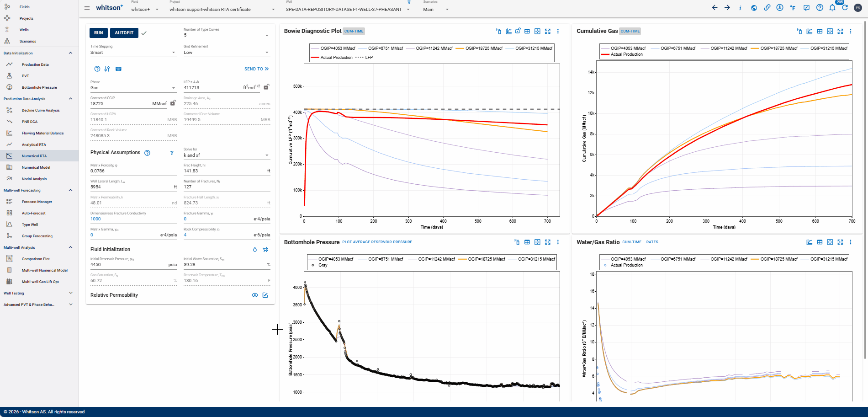This screenshot has height=417, width=868.
Task: Click the download icon in top bar
Action: [780, 8]
